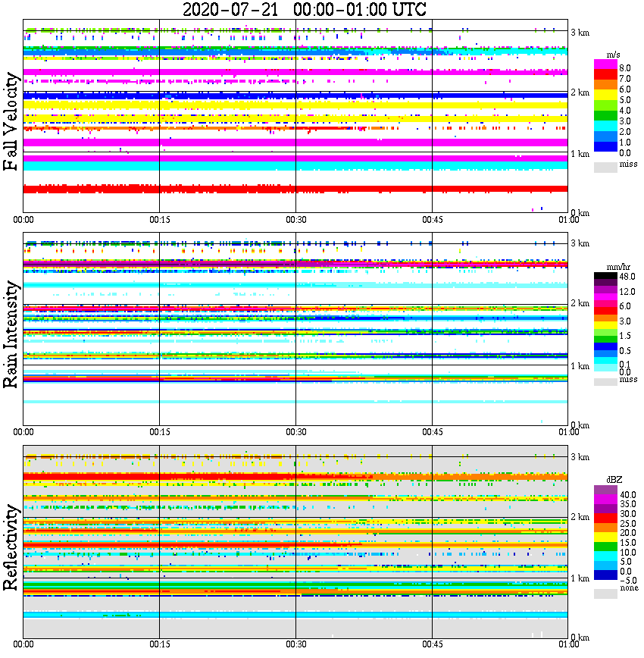Click the '2 km' label beside the Reflectivity plot

pos(580,517)
